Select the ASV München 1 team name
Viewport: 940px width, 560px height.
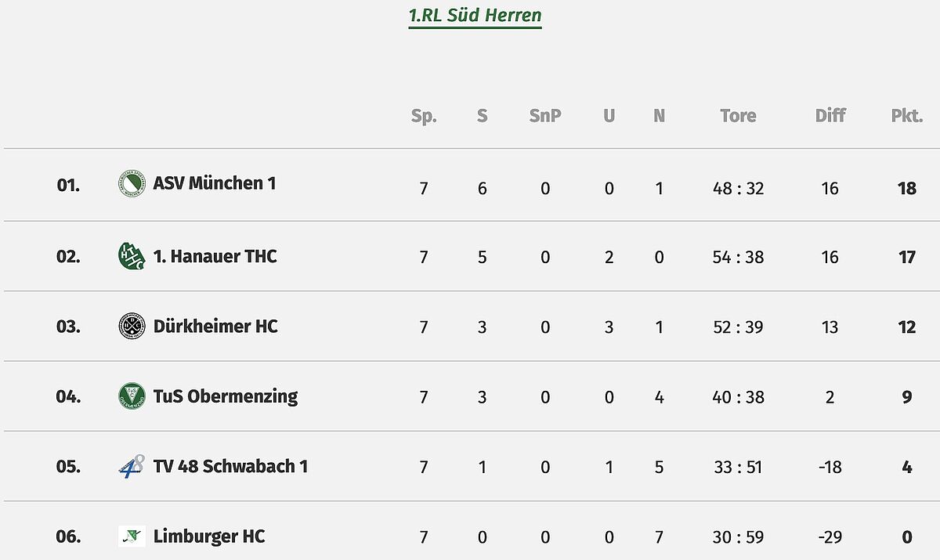point(215,183)
